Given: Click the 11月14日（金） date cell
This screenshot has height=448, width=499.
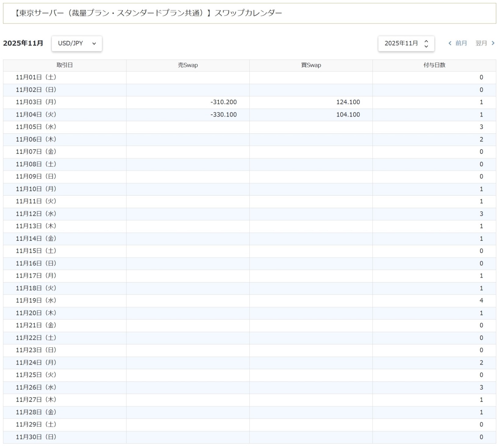Looking at the screenshot, I should 65,239.
